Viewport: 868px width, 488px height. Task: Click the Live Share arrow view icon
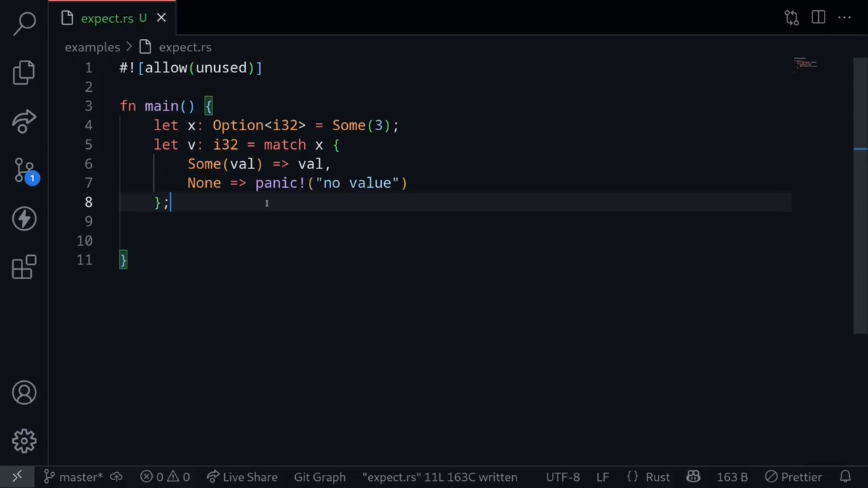[24, 121]
